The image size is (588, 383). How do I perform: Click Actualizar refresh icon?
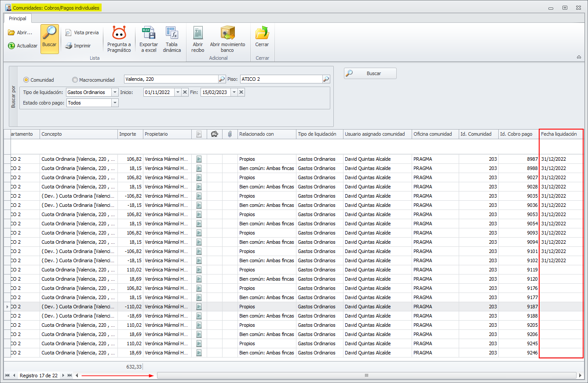pos(11,46)
